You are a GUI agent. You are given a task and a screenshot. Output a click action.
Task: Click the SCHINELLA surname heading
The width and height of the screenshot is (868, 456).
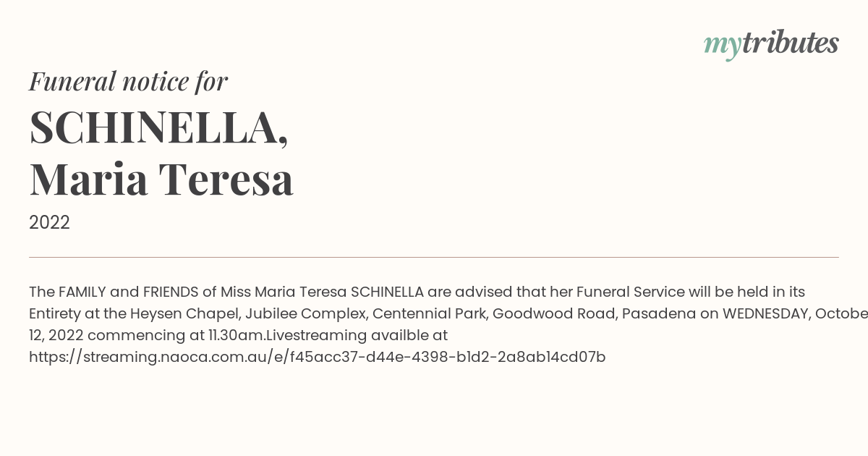coord(159,127)
